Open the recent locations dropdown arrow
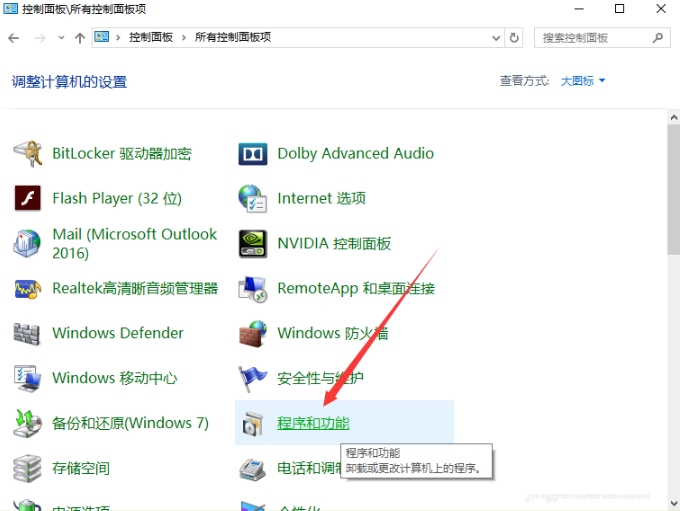This screenshot has width=680, height=511. 61,38
